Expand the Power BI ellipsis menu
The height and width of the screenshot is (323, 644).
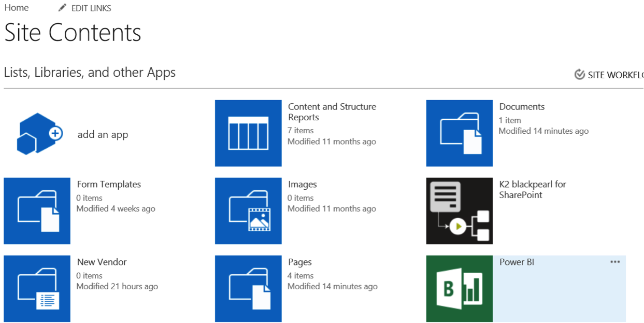[615, 262]
